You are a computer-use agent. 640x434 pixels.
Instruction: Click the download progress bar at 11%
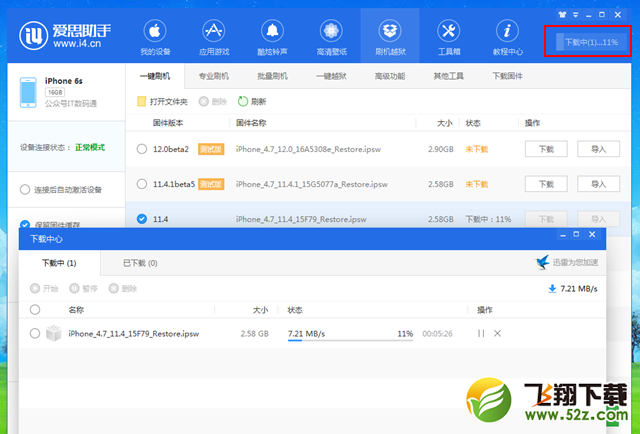pos(350,340)
